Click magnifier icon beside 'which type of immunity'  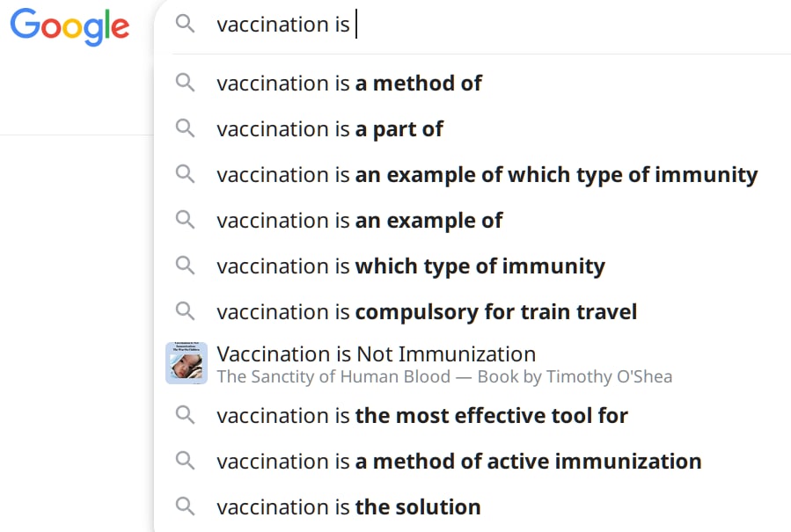coord(185,266)
